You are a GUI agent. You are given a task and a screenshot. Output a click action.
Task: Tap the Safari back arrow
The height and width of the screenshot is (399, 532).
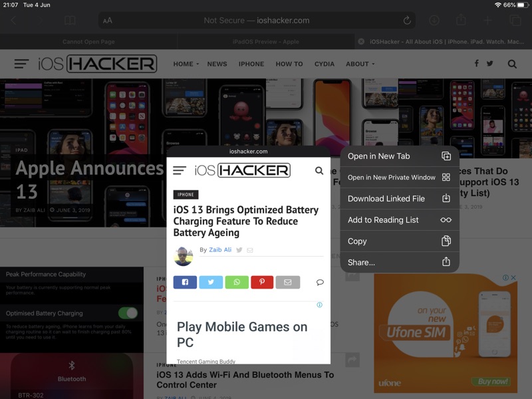click(x=13, y=21)
